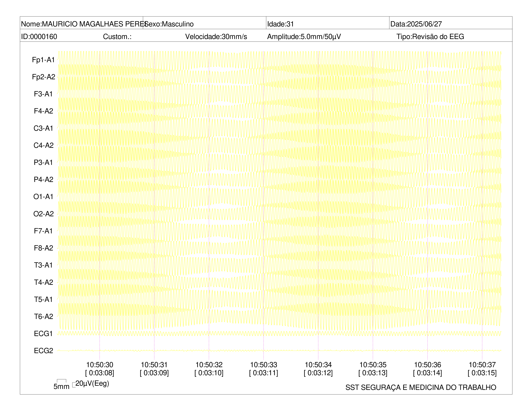The height and width of the screenshot is (411, 532).
Task: Click the elapsed time '[ 0:03:09]'
Action: tap(154, 373)
